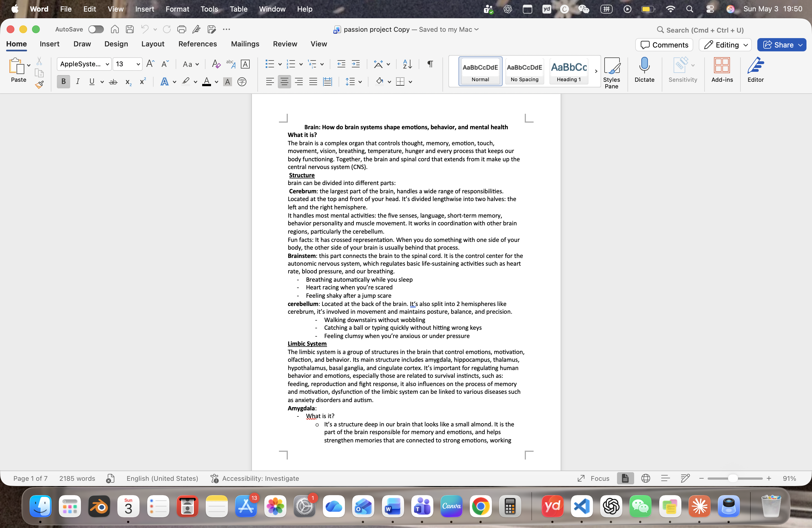Screen dimensions: 812x528
Task: Toggle Bold formatting
Action: coord(64,81)
